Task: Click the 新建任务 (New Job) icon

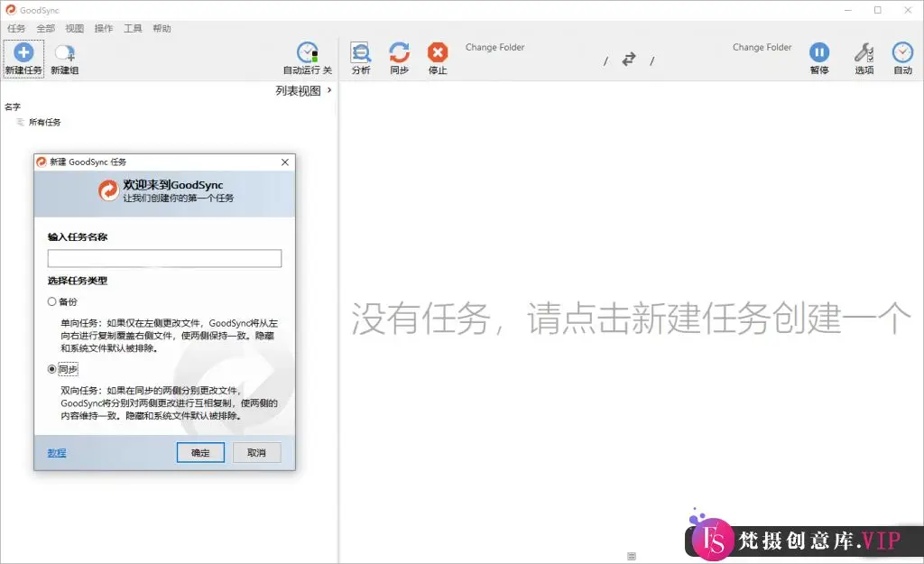Action: click(x=23, y=52)
